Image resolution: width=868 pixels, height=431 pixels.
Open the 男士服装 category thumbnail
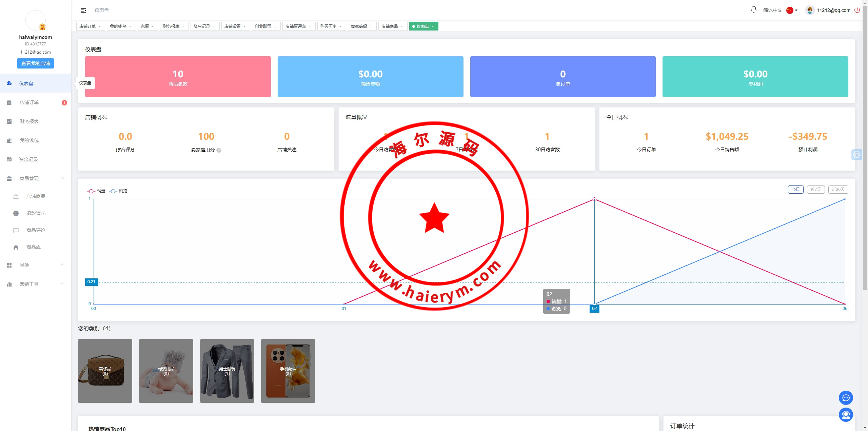[227, 371]
